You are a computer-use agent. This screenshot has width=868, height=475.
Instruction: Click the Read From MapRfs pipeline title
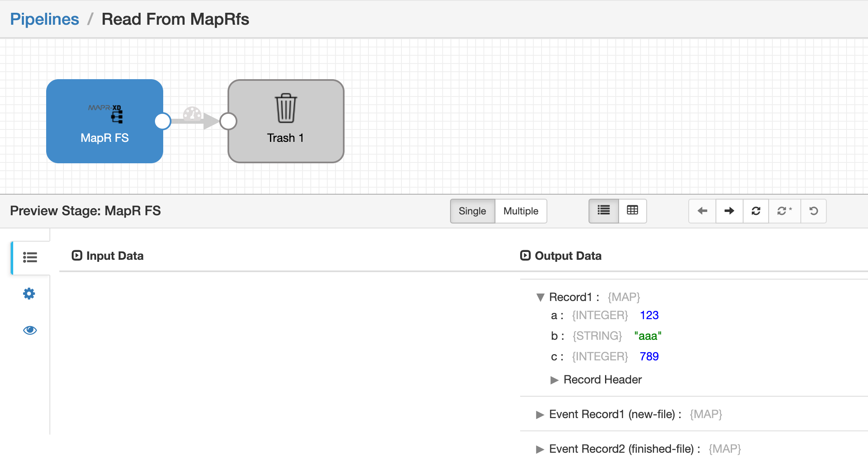(x=176, y=19)
